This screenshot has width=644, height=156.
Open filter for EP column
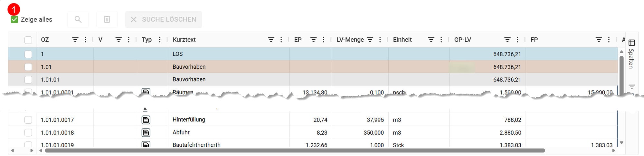313,40
